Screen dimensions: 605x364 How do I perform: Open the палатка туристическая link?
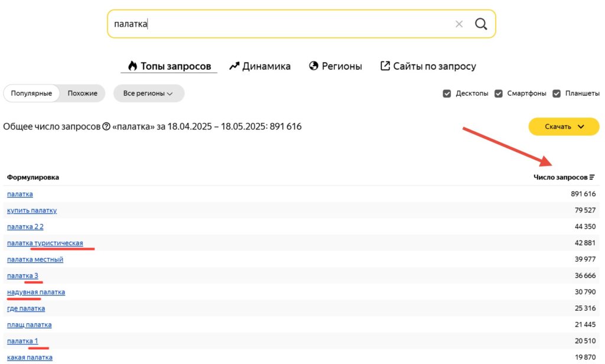click(45, 243)
